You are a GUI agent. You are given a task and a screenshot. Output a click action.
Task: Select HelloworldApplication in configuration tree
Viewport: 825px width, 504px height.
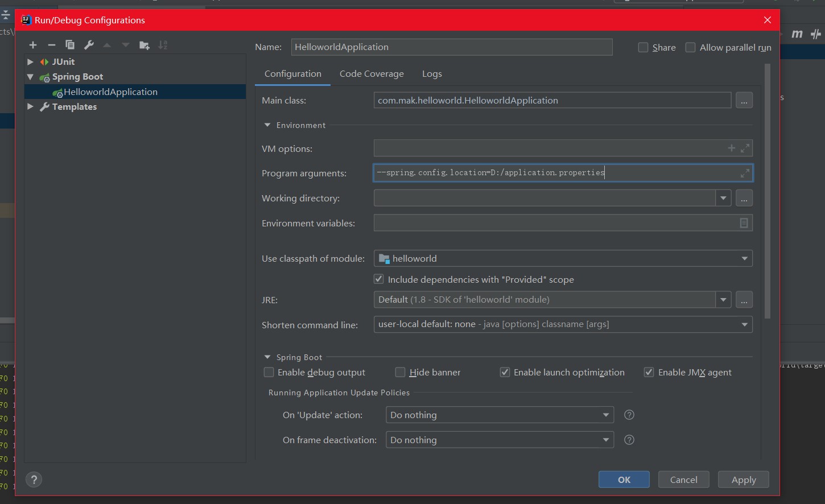coord(135,92)
